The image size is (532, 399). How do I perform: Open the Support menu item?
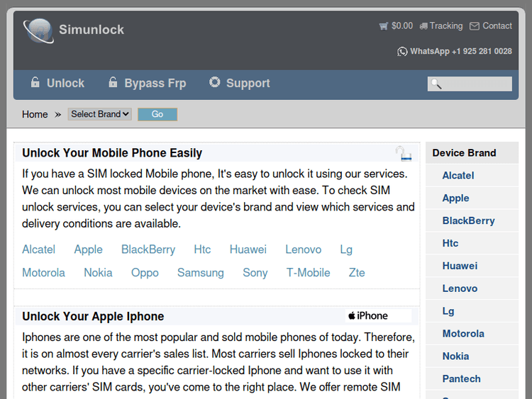(x=248, y=83)
